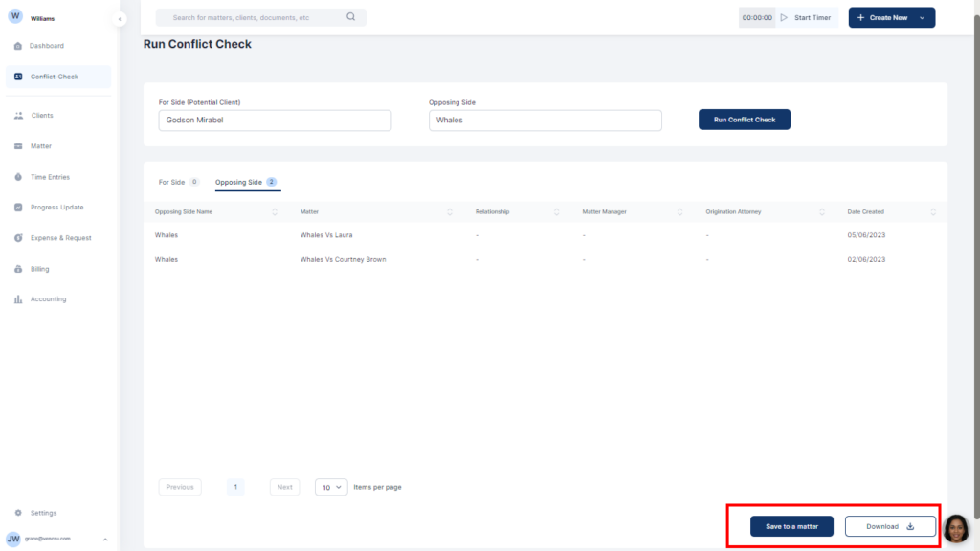Expand the user account menu chevron
Screen dimensions: 980x551
pyautogui.click(x=105, y=540)
